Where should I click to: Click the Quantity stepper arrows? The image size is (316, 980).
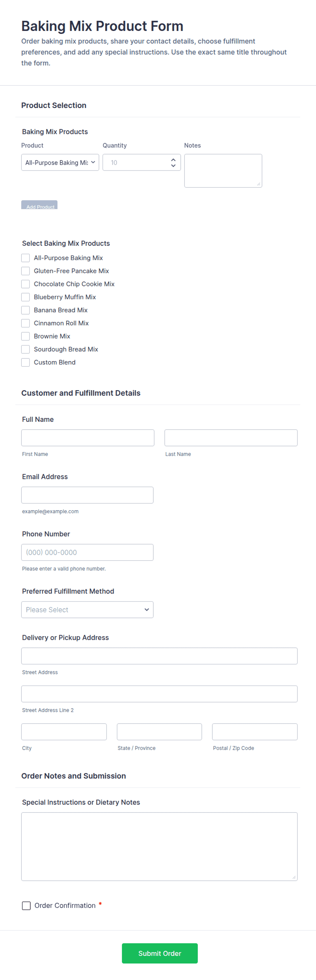tap(173, 162)
